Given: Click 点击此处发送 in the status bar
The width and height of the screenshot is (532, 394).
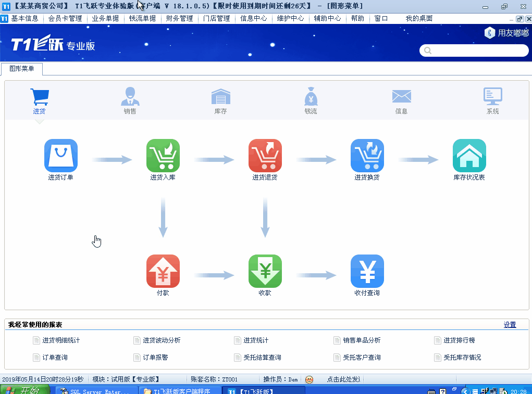Looking at the screenshot, I should [343, 379].
